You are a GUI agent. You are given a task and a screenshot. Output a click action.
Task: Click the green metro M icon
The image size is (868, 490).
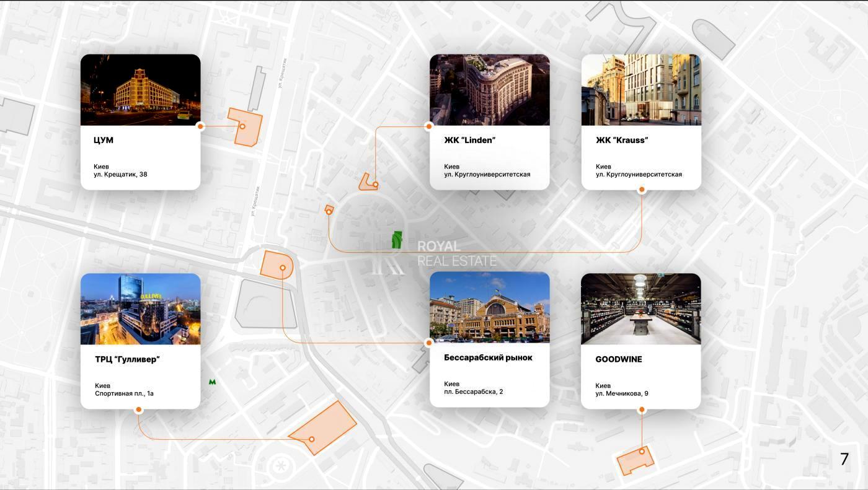(213, 382)
